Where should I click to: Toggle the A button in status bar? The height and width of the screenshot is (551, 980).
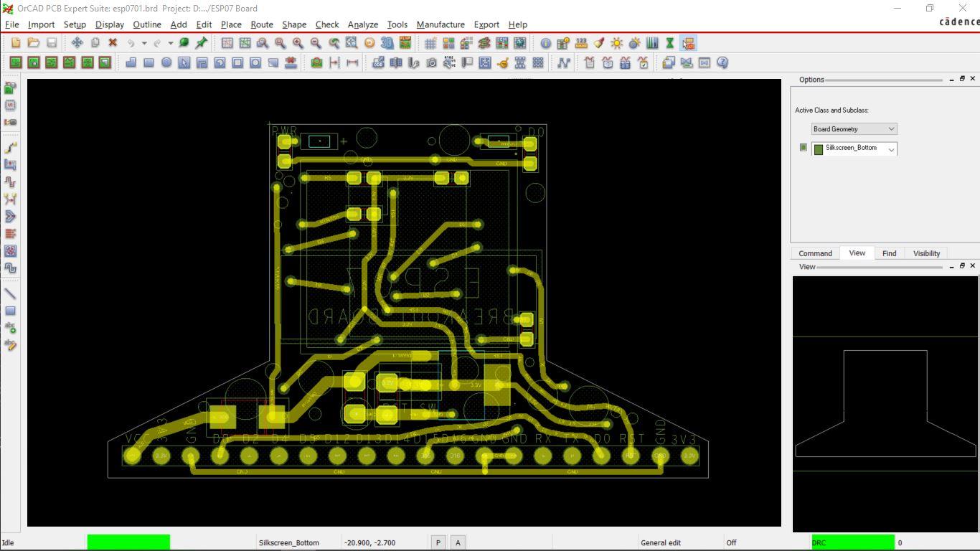[x=458, y=542]
